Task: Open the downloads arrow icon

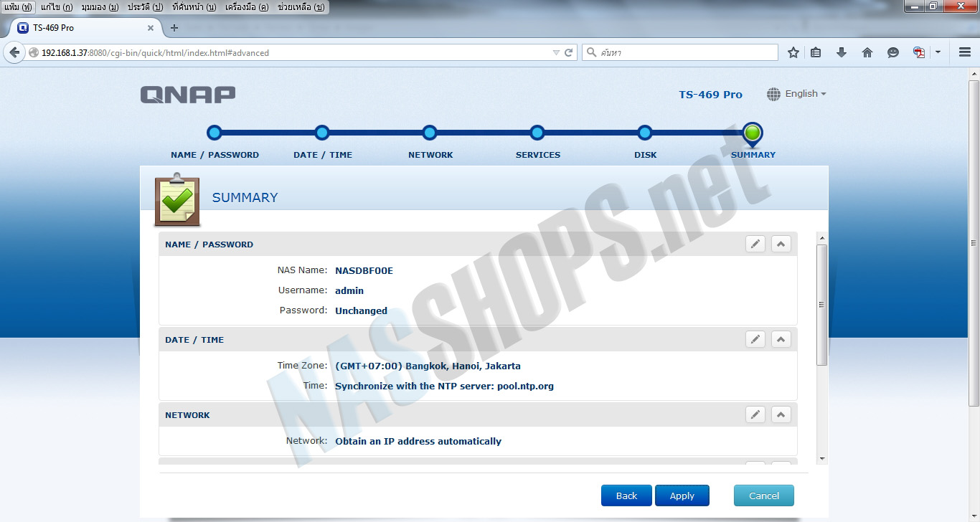Action: point(842,52)
